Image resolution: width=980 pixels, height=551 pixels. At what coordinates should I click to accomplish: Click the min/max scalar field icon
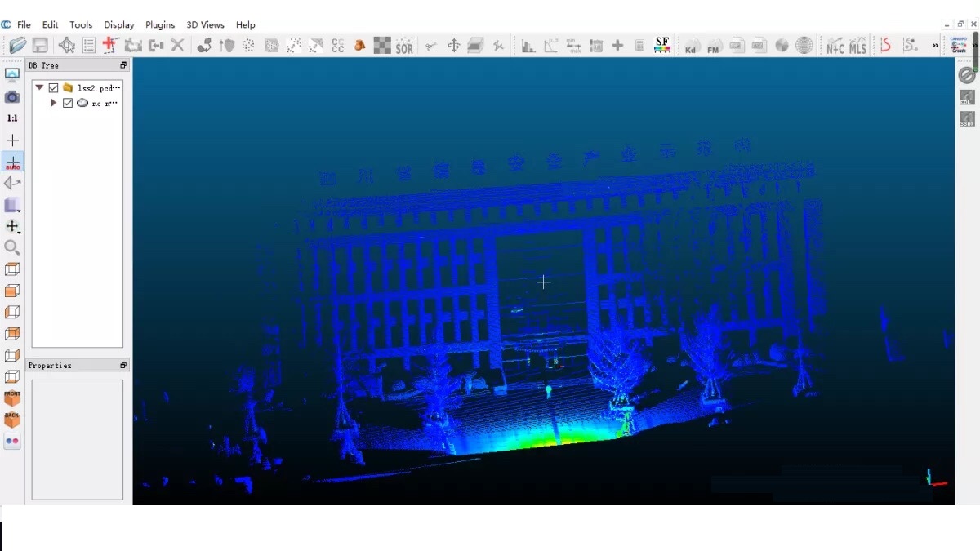574,46
